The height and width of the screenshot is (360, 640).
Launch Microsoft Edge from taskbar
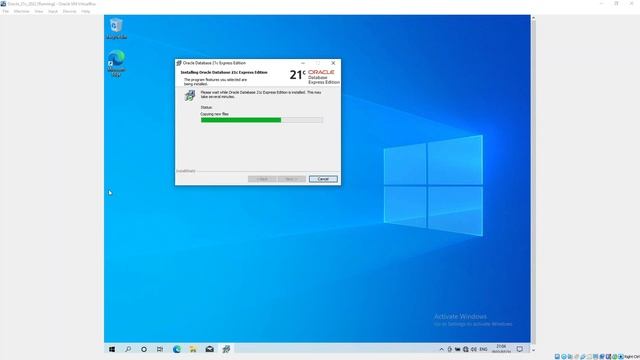tap(177, 349)
